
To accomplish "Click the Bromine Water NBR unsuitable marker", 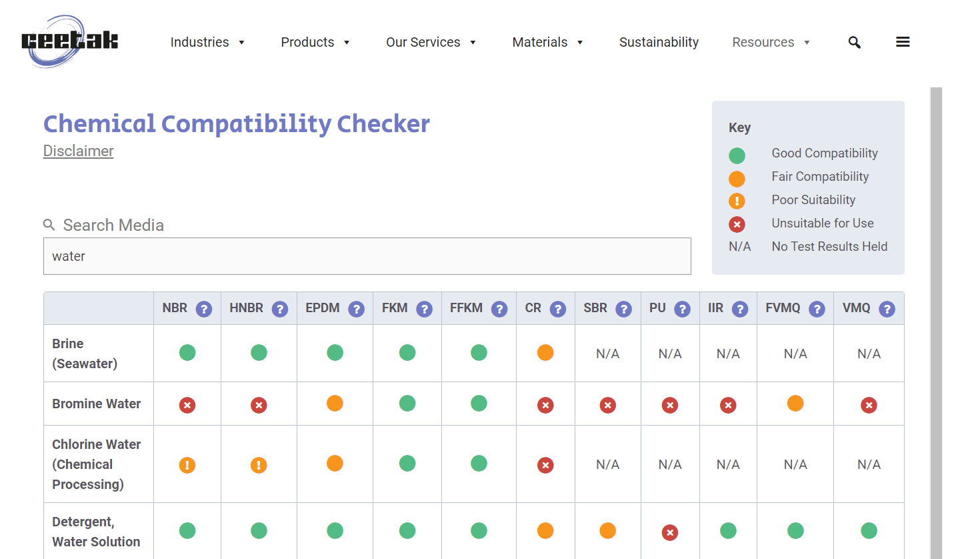I will click(187, 405).
